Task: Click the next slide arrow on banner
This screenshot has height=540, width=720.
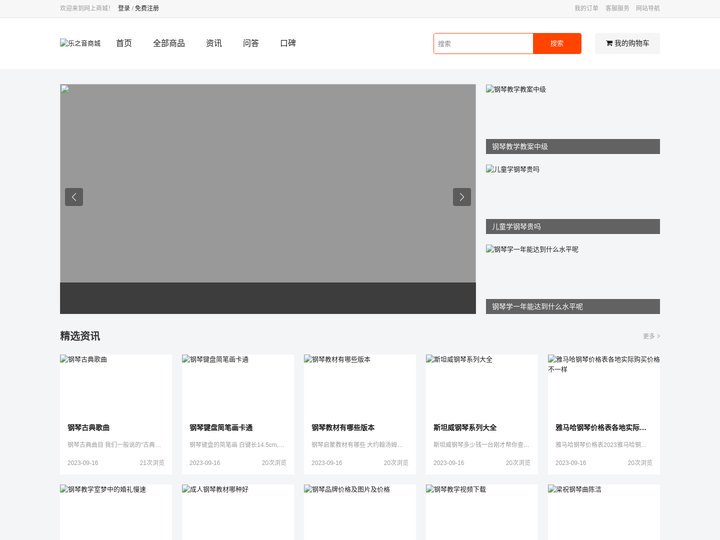Action: (462, 197)
